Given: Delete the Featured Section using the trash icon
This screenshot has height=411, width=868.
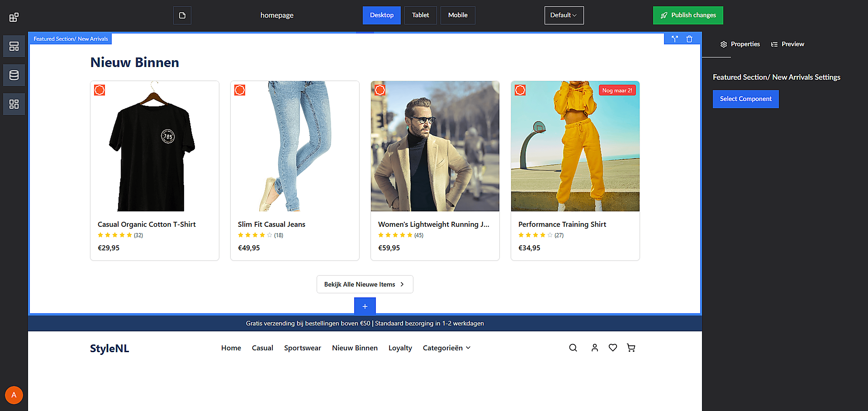Looking at the screenshot, I should tap(689, 38).
